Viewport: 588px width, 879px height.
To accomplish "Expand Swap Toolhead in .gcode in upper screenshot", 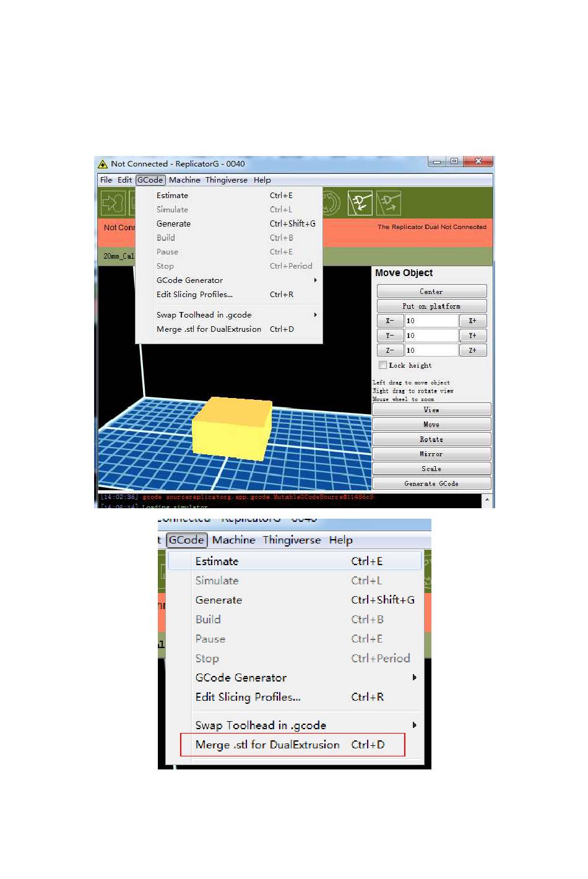I will point(315,315).
